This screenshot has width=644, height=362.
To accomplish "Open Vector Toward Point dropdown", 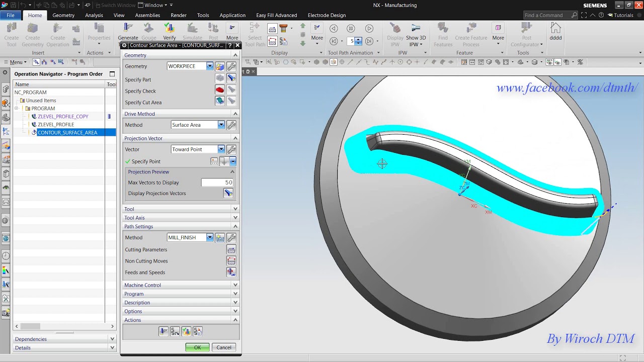I will pyautogui.click(x=221, y=149).
